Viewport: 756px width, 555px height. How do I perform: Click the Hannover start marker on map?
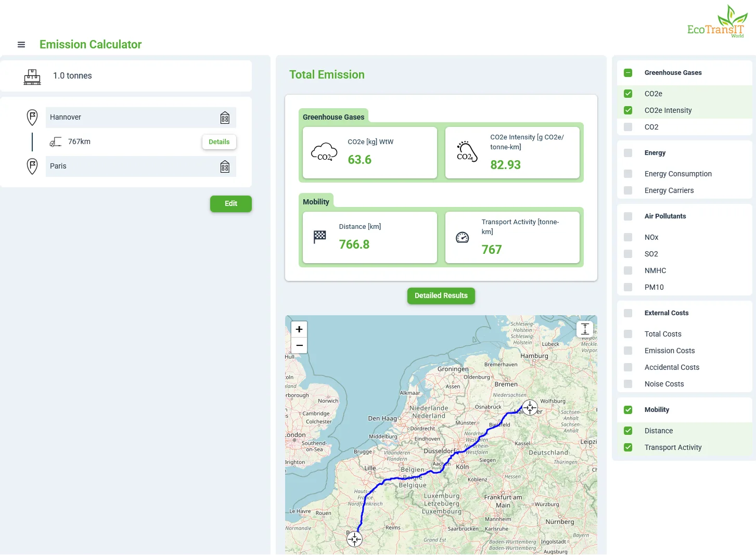(x=530, y=407)
